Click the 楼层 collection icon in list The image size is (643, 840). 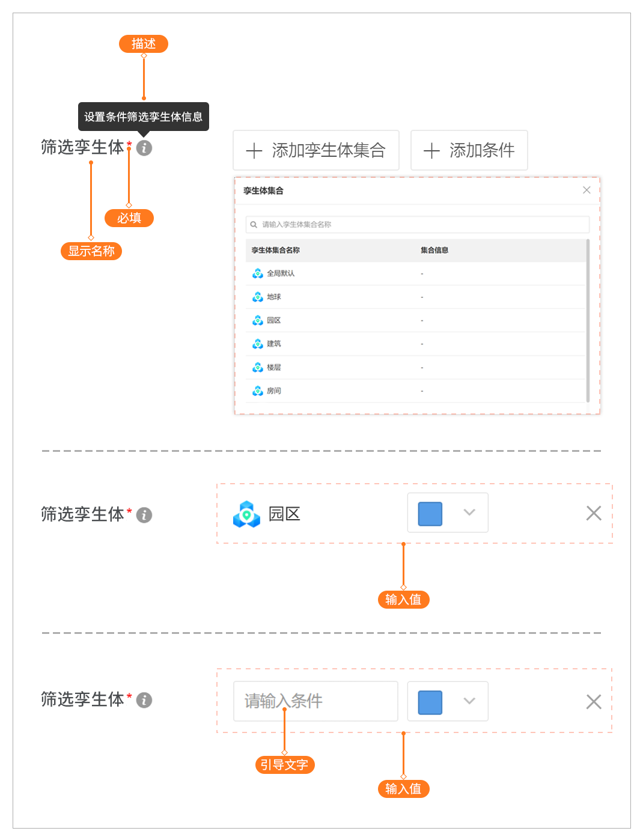point(258,367)
